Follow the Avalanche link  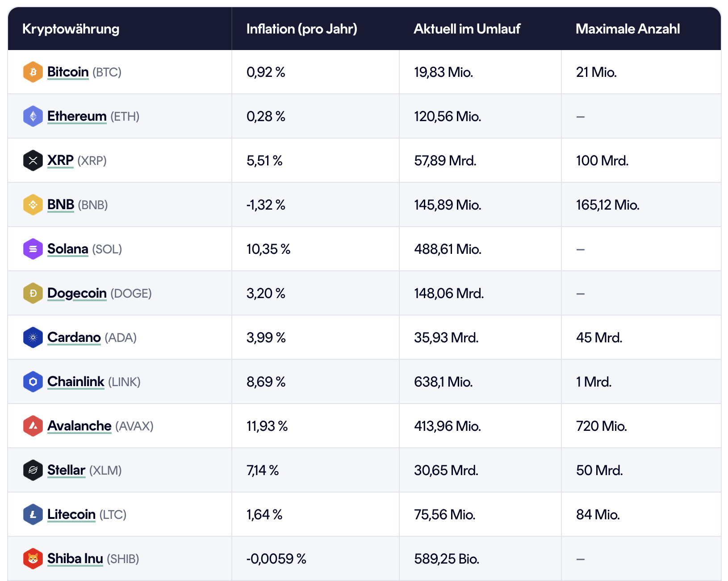tap(79, 426)
